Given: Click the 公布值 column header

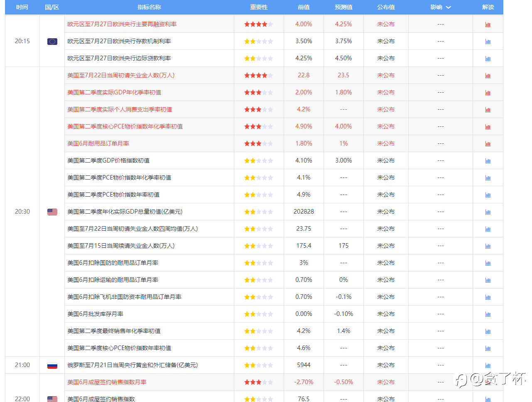Looking at the screenshot, I should pos(386,7).
